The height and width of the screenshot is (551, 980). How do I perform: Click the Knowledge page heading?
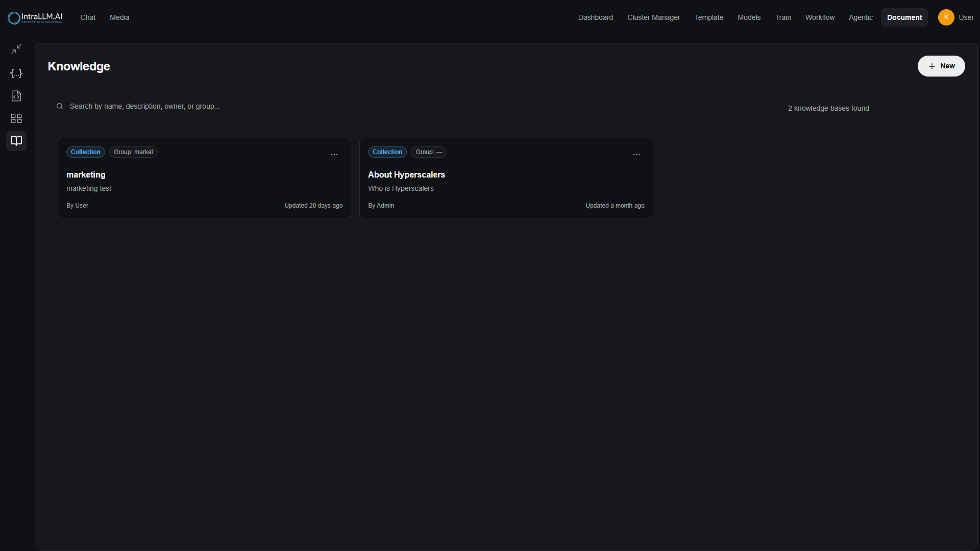click(79, 66)
